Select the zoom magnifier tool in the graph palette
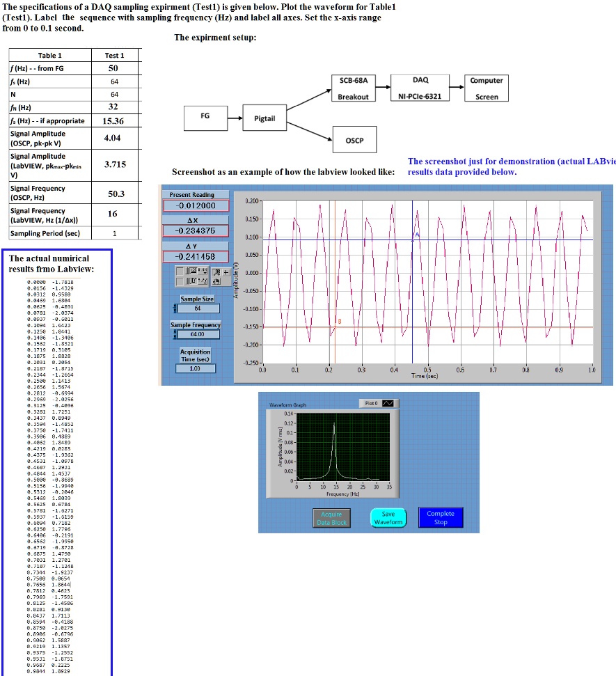This screenshot has width=616, height=676. point(216,272)
